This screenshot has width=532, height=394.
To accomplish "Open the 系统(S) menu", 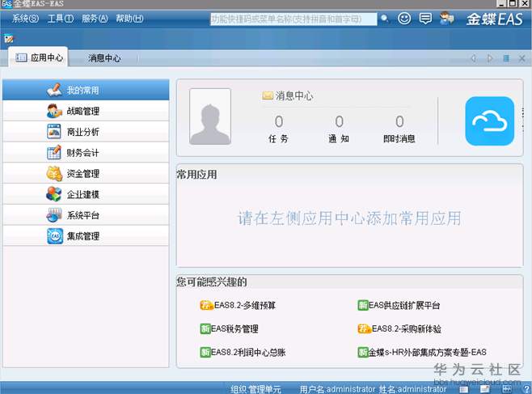I will coord(25,19).
